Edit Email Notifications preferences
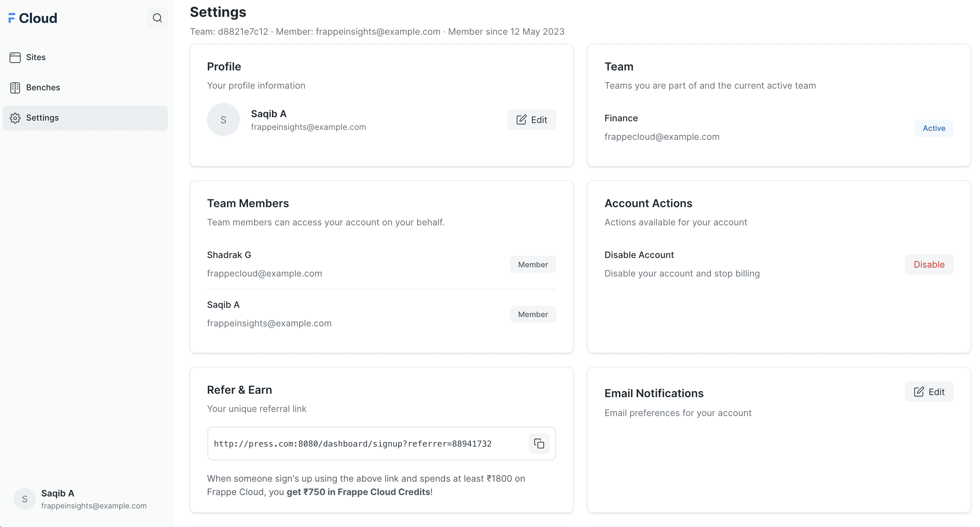The image size is (980, 527). point(929,392)
